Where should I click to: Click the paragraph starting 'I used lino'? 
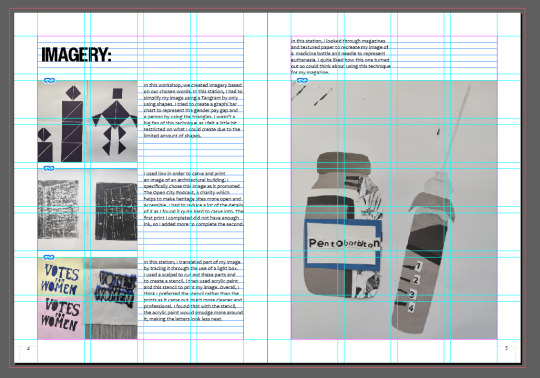pos(193,199)
